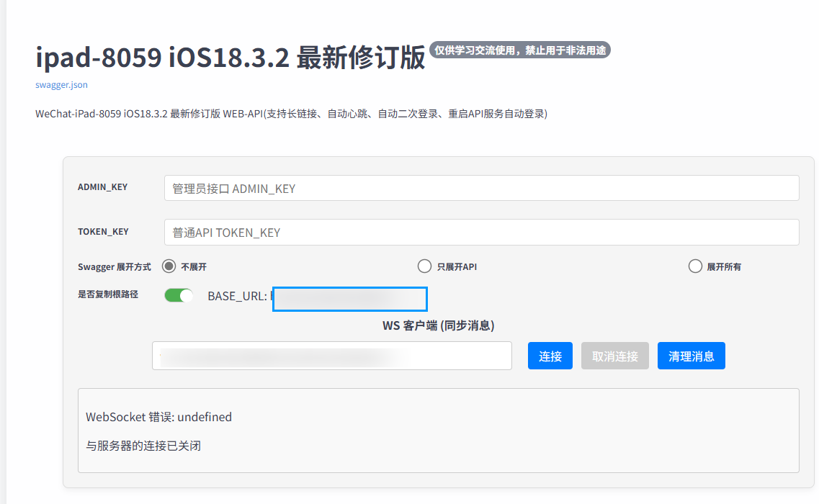Click the 仅供学习交流使用 badge
This screenshot has width=819, height=504.
(520, 50)
